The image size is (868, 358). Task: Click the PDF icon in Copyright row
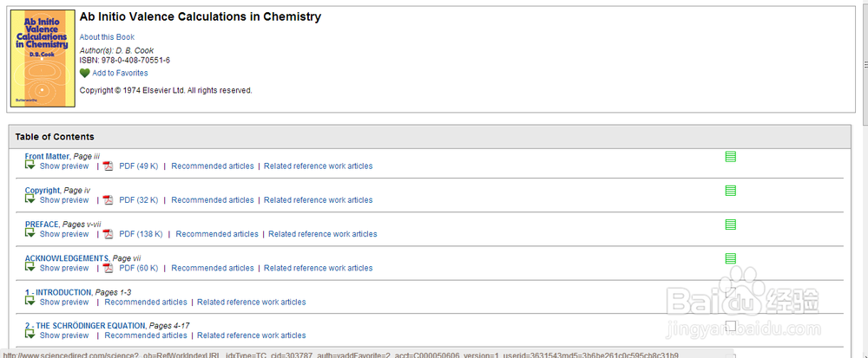point(108,200)
